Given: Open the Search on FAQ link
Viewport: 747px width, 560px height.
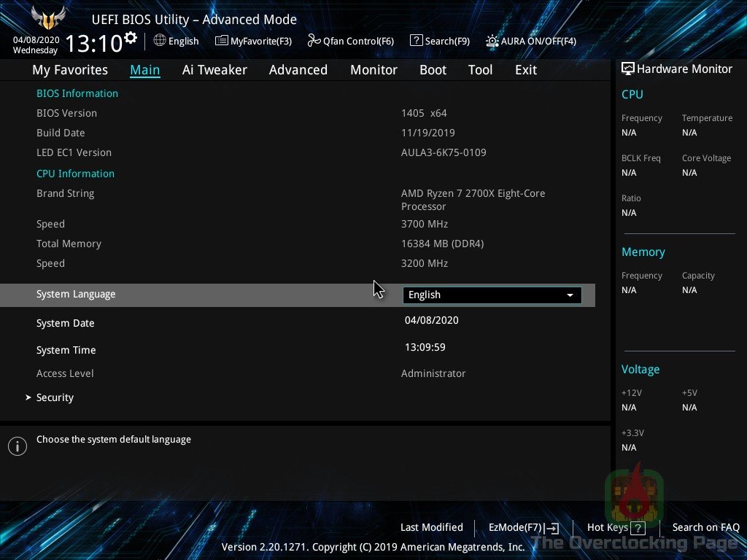Looking at the screenshot, I should click(x=705, y=527).
